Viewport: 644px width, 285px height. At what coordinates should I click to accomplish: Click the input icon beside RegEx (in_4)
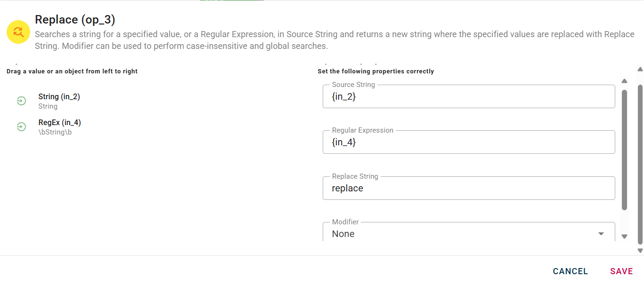21,127
